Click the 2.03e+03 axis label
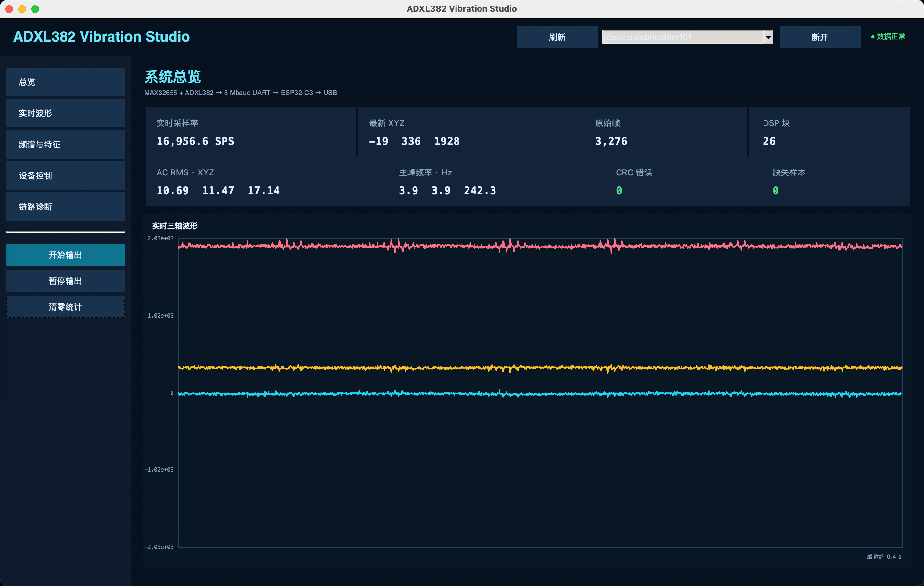The width and height of the screenshot is (924, 586). click(x=160, y=238)
